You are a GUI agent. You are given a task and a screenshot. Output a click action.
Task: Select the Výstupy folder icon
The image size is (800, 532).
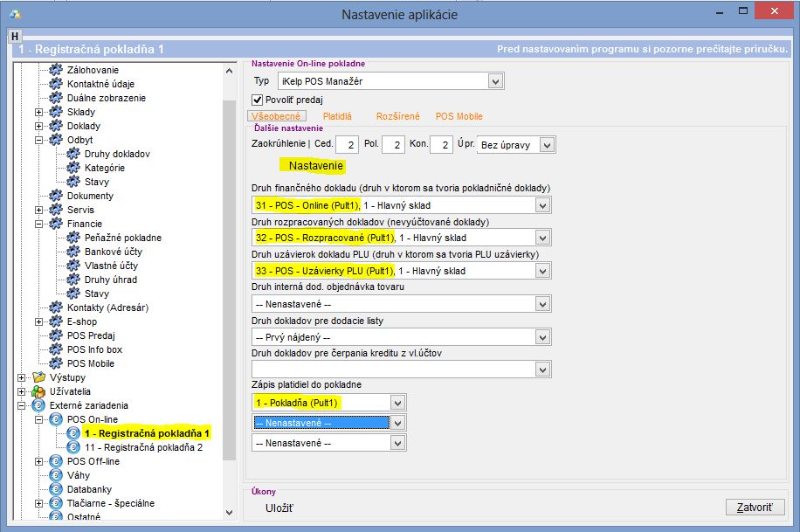tap(38, 377)
